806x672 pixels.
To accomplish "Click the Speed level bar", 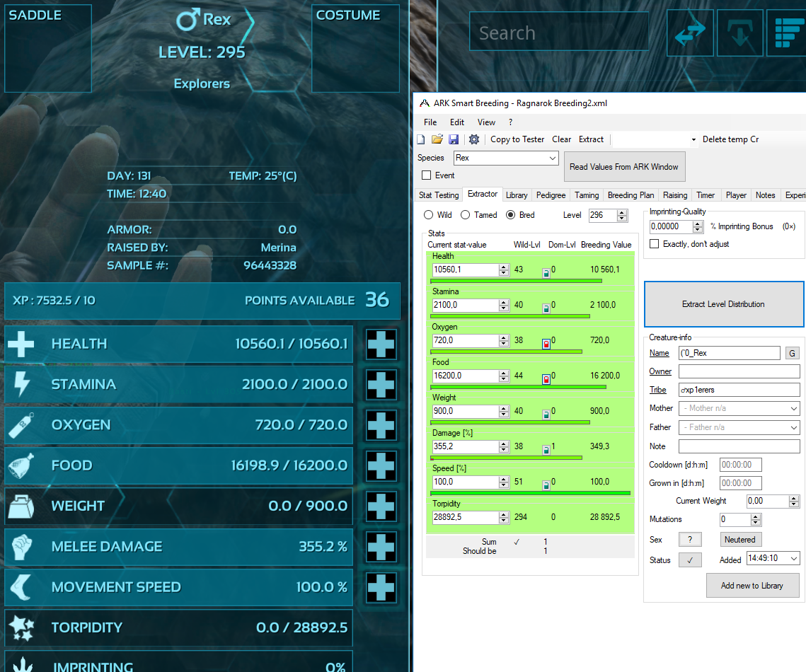I will click(531, 493).
